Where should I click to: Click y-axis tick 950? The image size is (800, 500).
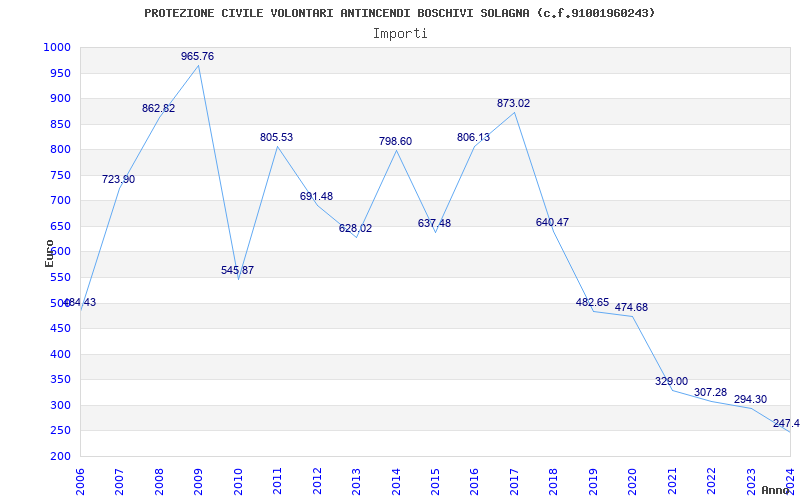click(x=60, y=73)
